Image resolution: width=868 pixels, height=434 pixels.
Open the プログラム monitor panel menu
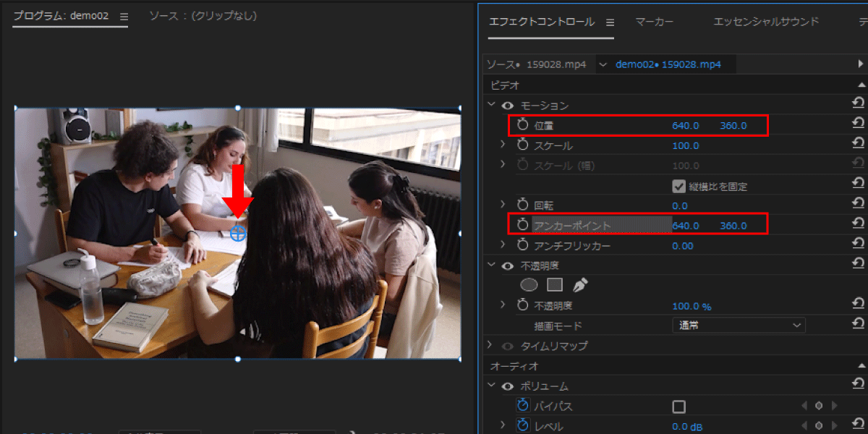pyautogui.click(x=123, y=17)
